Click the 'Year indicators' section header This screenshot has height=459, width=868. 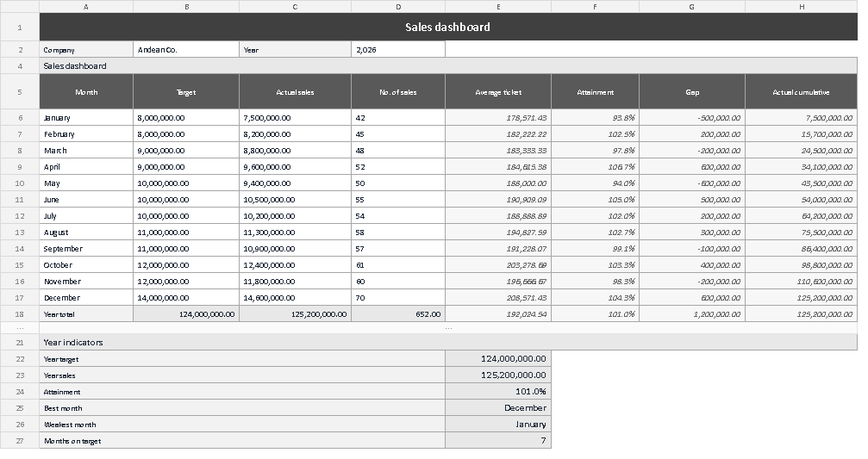[x=448, y=343]
